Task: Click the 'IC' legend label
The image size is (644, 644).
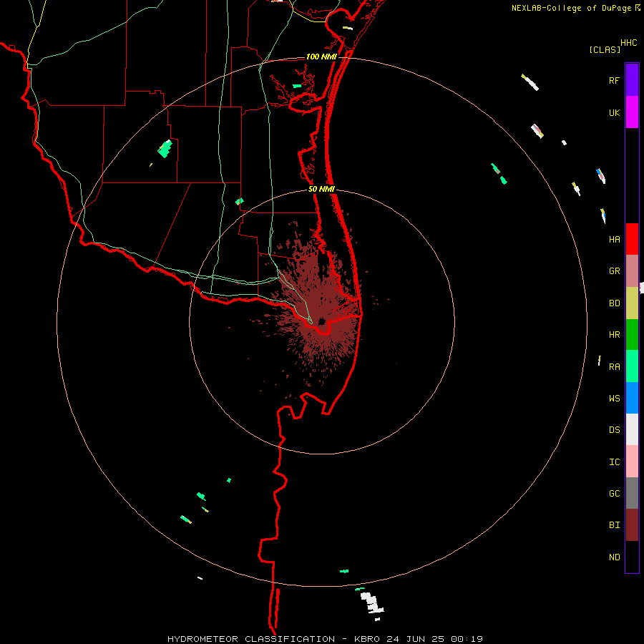Action: point(614,462)
